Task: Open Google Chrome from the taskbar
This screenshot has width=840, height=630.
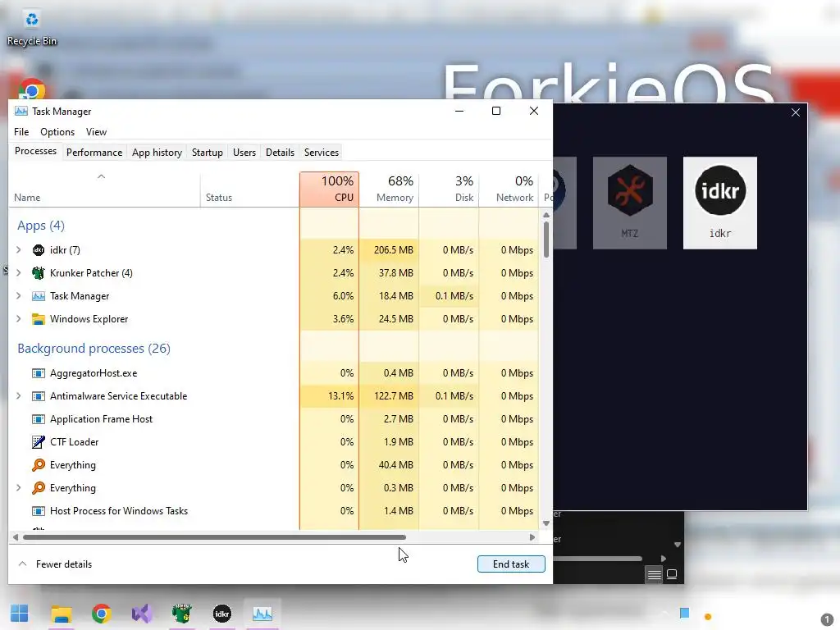Action: tap(101, 614)
